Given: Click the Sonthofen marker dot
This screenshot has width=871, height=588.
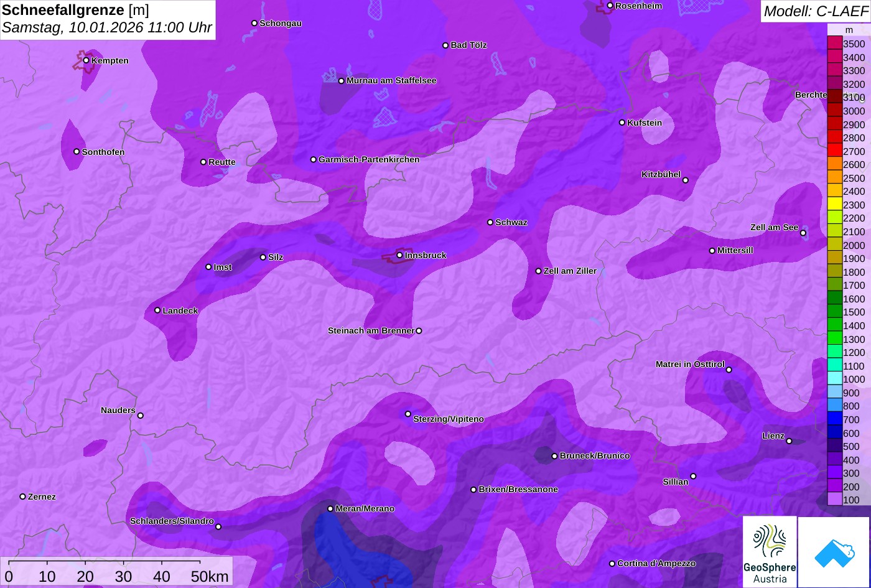Looking at the screenshot, I should [x=77, y=152].
